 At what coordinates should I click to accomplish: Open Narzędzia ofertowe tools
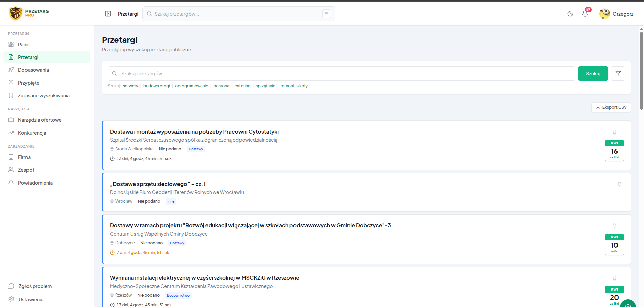(47, 120)
